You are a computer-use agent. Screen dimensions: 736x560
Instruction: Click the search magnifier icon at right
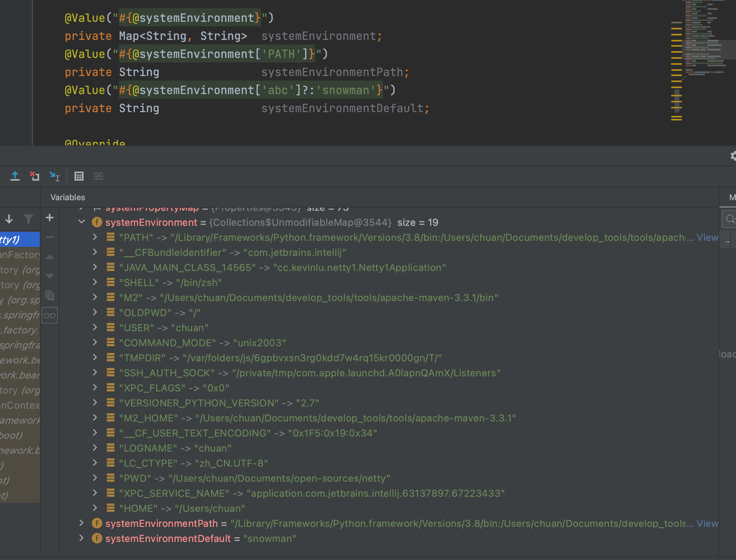coord(730,219)
